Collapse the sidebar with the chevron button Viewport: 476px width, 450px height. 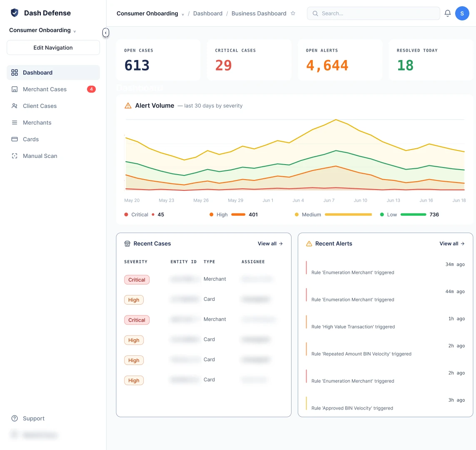pos(106,32)
